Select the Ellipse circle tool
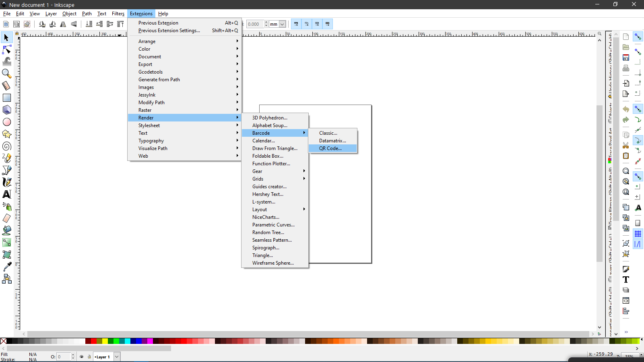644x362 pixels. [x=6, y=122]
